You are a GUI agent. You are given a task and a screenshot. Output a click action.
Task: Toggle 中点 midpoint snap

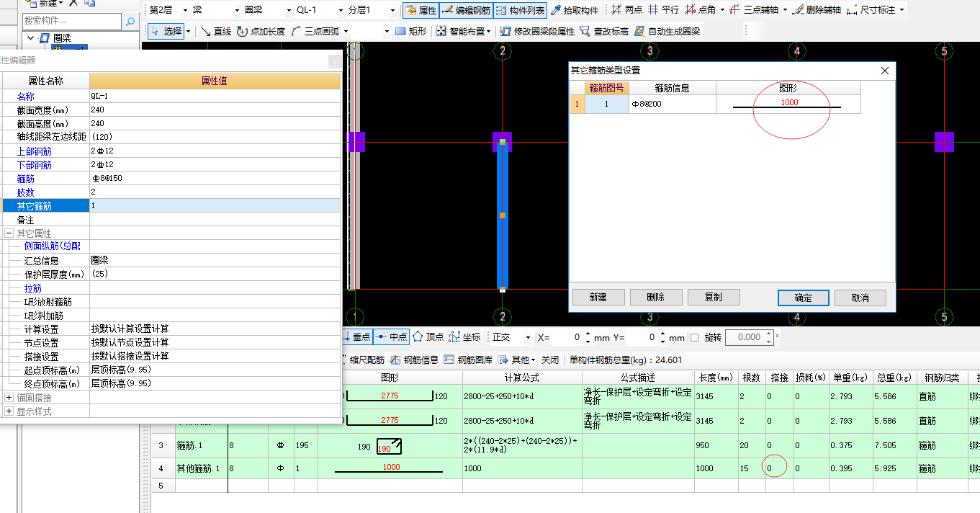point(392,336)
